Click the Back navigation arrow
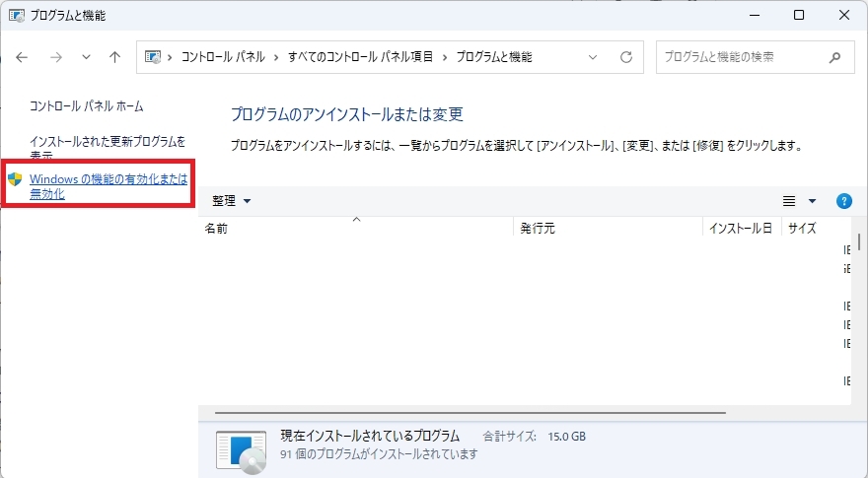Viewport: 868px width, 478px height. (23, 57)
